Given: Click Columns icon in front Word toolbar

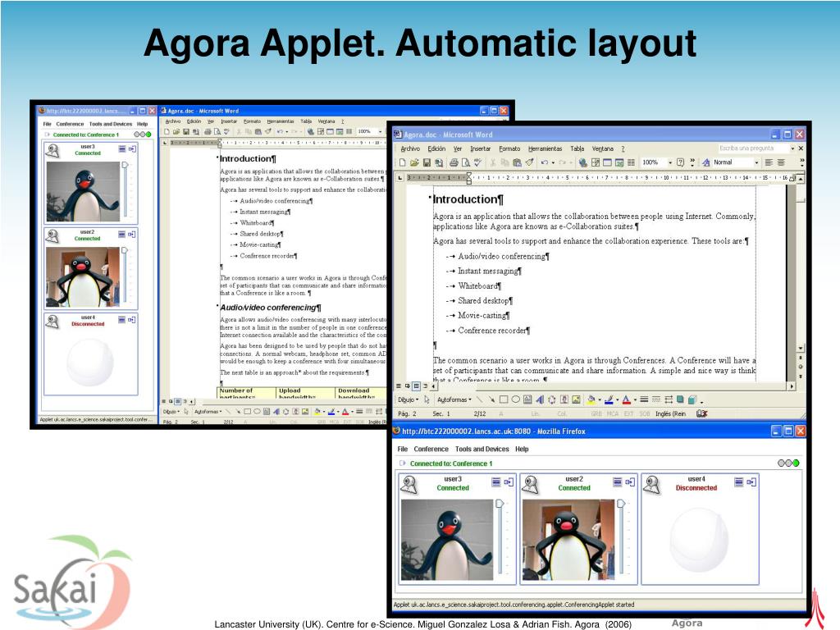Looking at the screenshot, I should pyautogui.click(x=631, y=162).
